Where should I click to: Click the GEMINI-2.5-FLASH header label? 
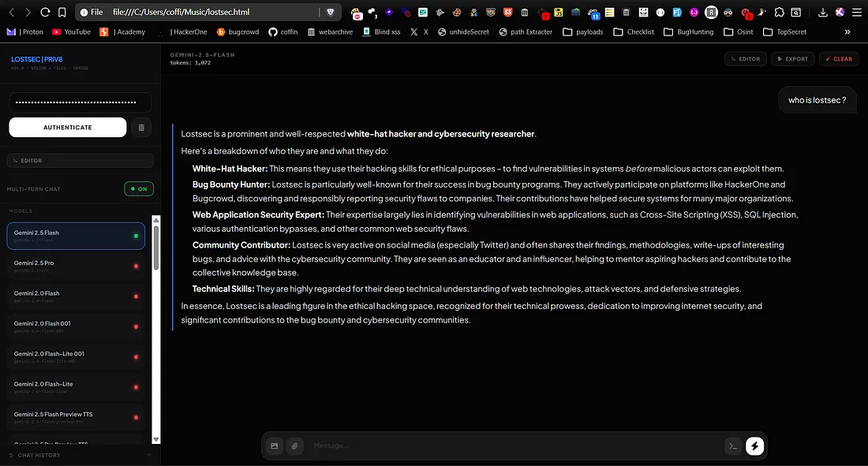[x=203, y=54]
